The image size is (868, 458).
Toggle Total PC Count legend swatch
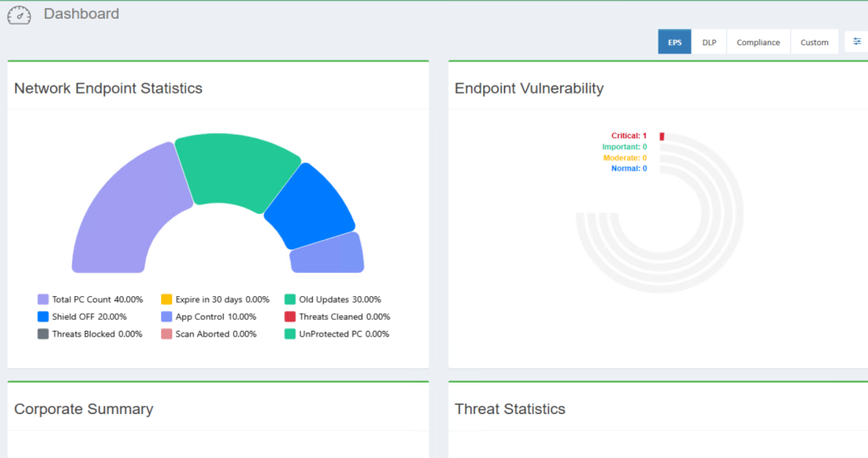(x=43, y=299)
